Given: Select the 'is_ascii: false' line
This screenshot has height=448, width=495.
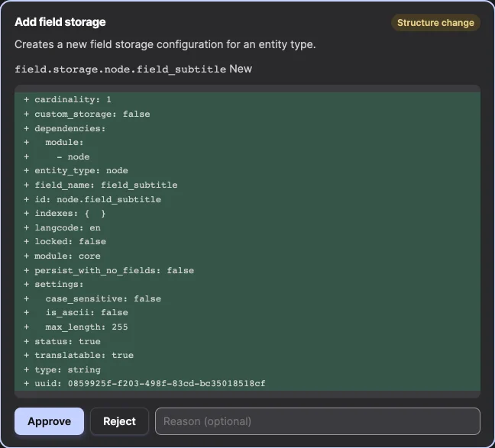Looking at the screenshot, I should point(247,313).
